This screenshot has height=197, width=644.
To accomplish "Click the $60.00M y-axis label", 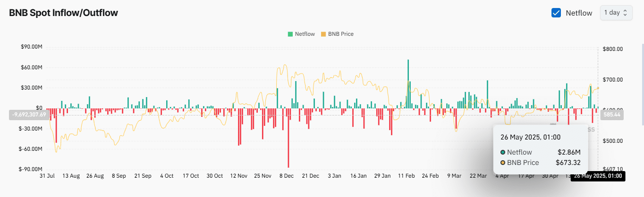I will click(x=31, y=67).
